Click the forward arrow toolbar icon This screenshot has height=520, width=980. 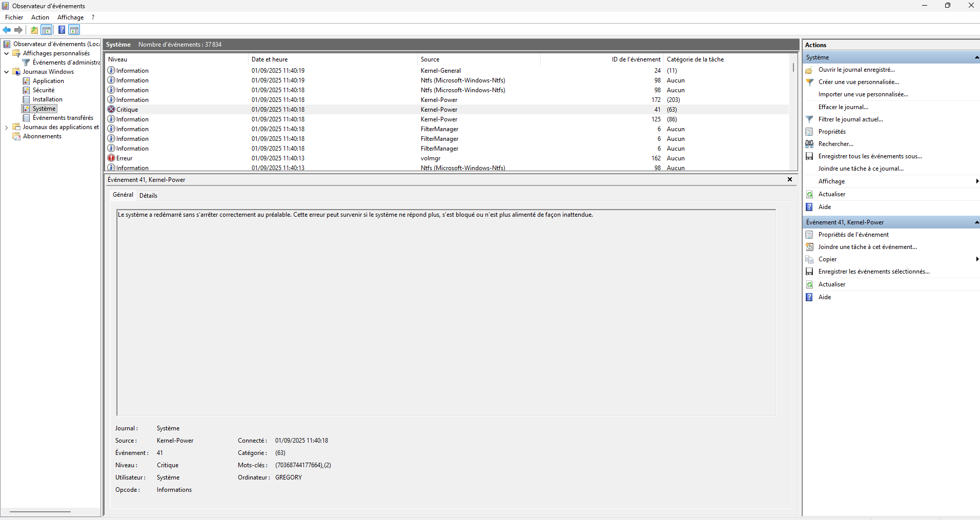click(18, 30)
